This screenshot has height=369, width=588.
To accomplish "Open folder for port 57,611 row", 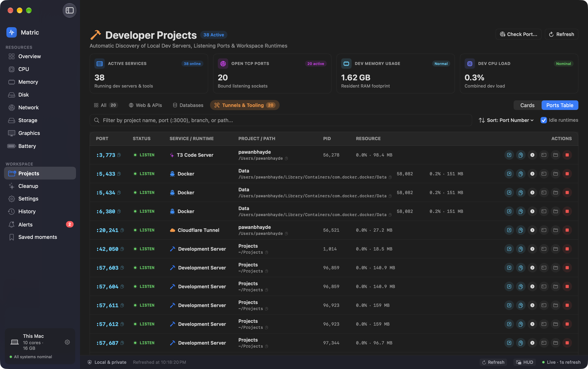I will [556, 305].
